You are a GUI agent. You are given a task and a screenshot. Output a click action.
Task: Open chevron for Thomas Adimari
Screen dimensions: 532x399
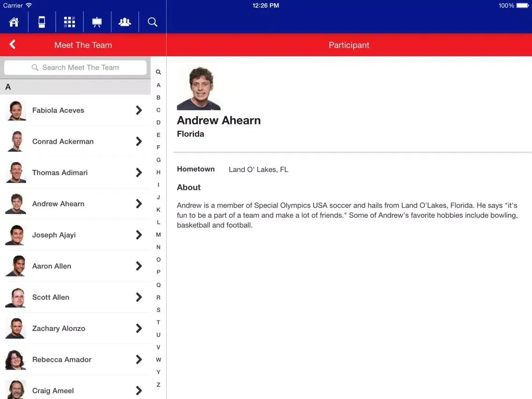point(139,172)
